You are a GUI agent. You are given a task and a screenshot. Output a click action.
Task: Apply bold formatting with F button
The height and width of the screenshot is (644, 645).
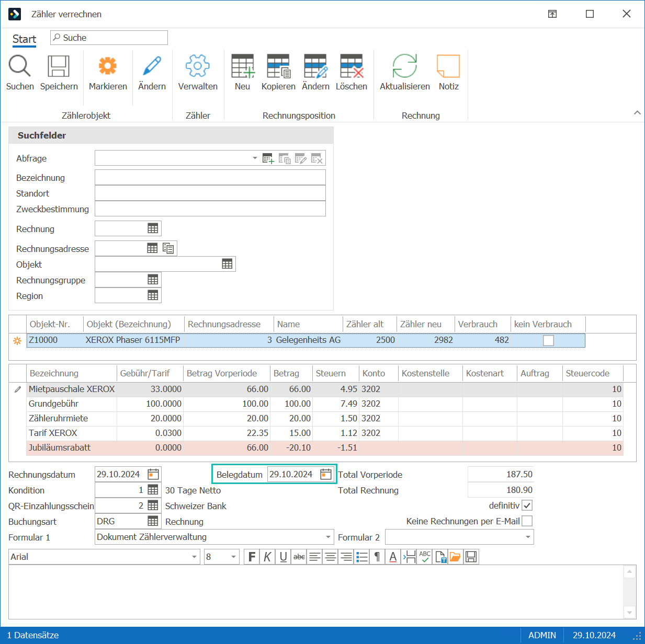pyautogui.click(x=252, y=557)
